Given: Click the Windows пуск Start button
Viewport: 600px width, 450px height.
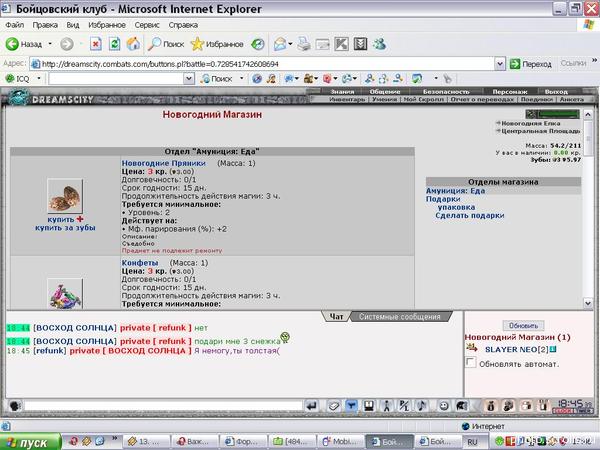Looking at the screenshot, I should (x=31, y=442).
